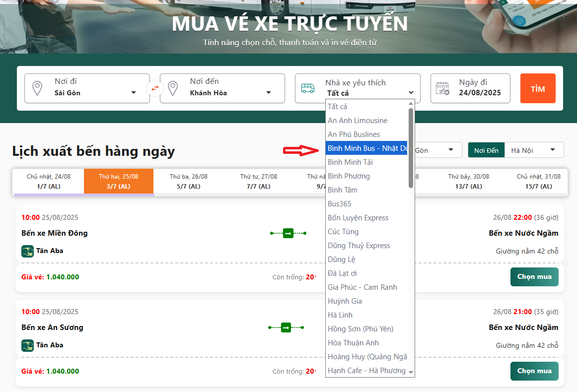Click the Tân Aba logo in the first trip

[x=27, y=251]
